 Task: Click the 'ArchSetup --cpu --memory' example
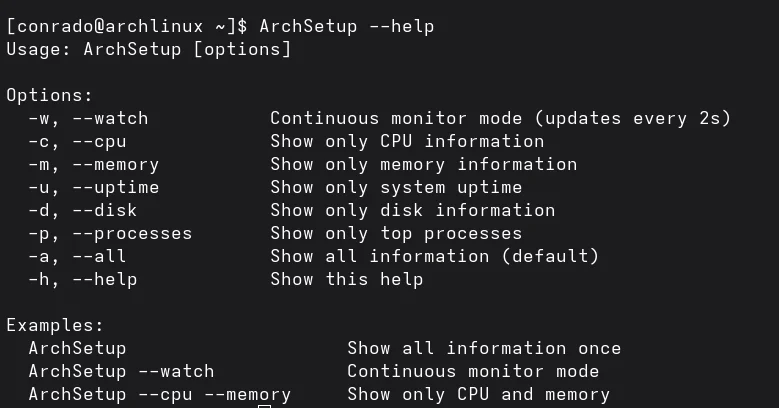tap(159, 394)
